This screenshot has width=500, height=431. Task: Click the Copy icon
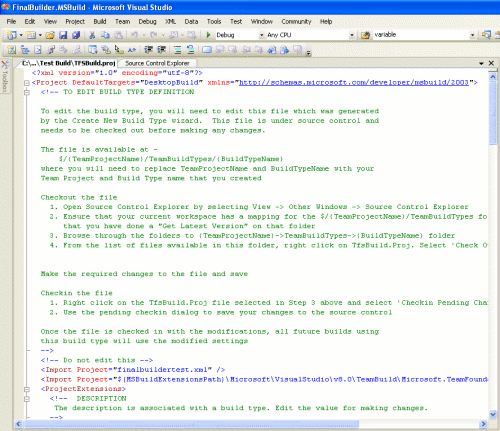tap(105, 35)
